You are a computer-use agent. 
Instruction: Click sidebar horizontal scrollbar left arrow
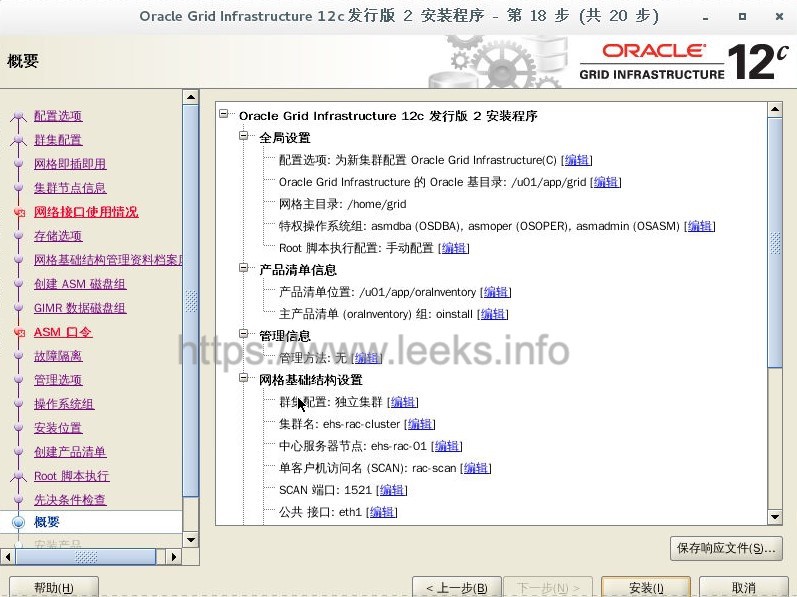7,557
